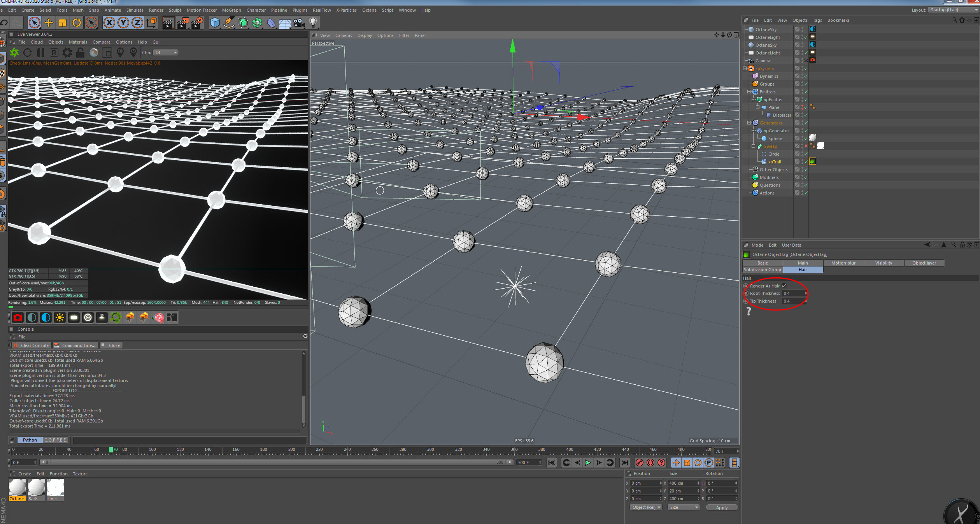Click the Octane send scene logo icon
This screenshot has height=524, width=980.
click(14, 53)
